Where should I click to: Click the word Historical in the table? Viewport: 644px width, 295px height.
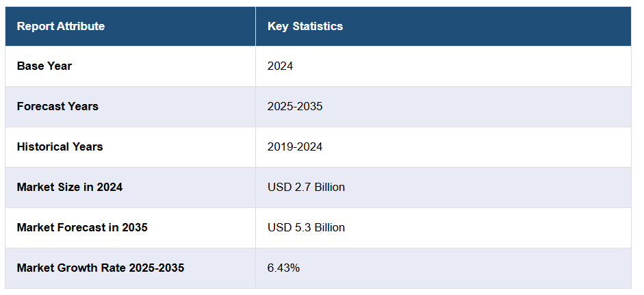(42, 147)
